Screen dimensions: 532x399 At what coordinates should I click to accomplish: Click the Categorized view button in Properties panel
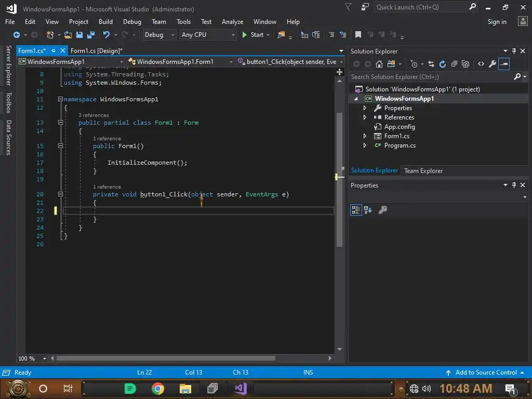coord(356,210)
